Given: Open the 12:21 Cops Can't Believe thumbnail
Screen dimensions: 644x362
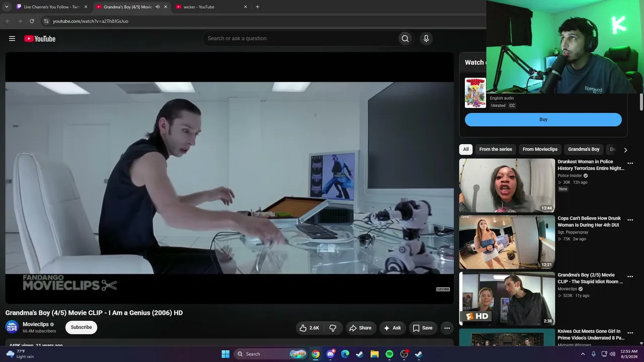Looking at the screenshot, I should [x=507, y=242].
